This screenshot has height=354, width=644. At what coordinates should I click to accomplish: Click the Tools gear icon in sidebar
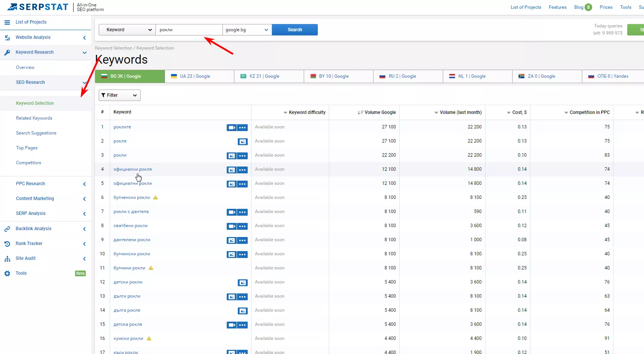[x=7, y=273]
